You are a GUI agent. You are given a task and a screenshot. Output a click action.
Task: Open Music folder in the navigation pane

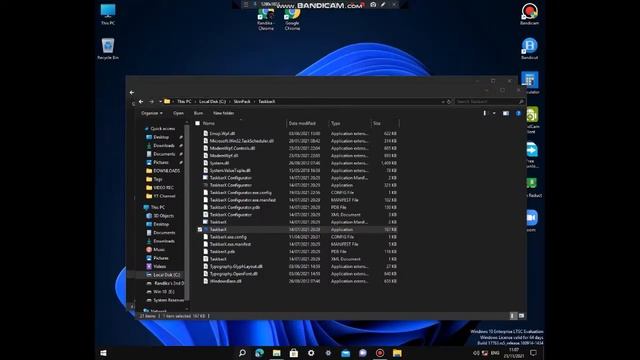(x=159, y=250)
